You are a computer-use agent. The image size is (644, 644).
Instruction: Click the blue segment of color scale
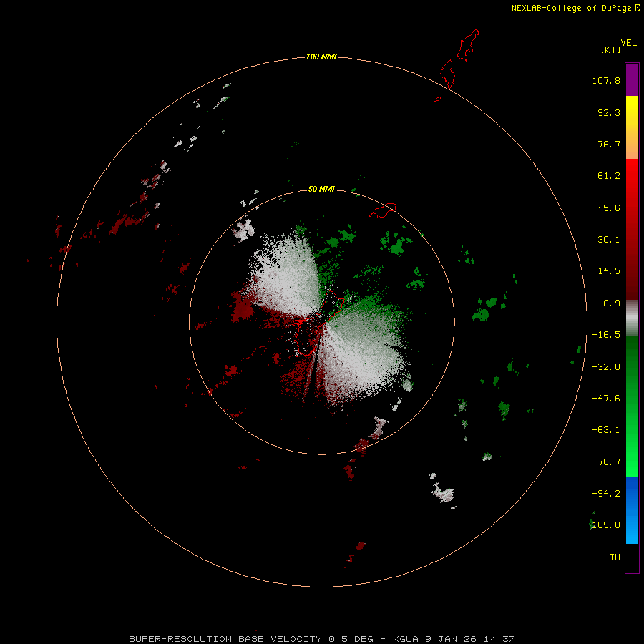point(632,510)
